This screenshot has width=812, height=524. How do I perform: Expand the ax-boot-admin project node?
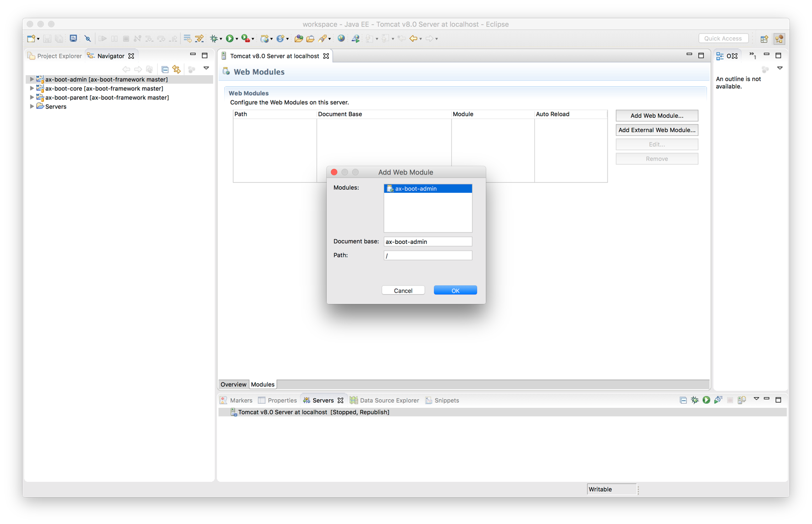(31, 79)
